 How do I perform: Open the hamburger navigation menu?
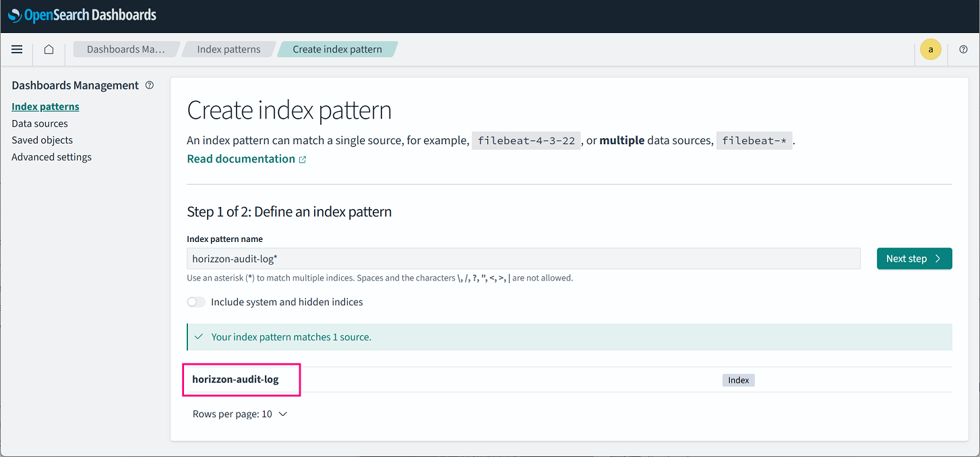17,49
